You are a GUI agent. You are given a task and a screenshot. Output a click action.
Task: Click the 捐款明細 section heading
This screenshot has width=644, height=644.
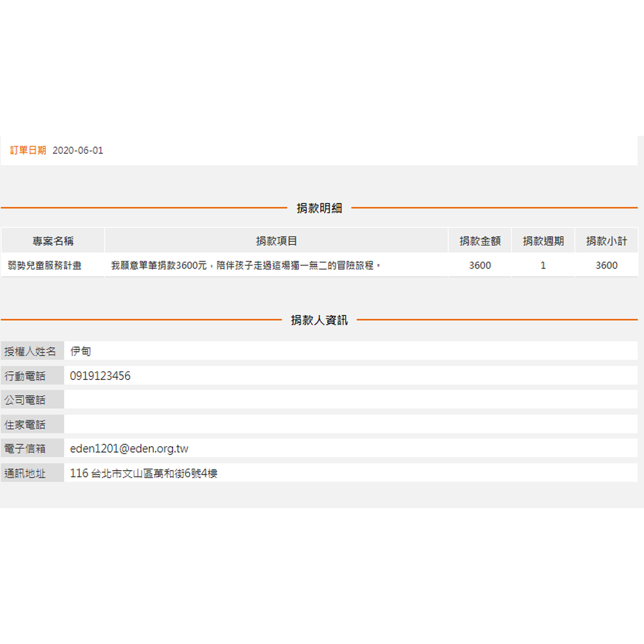[x=319, y=208]
